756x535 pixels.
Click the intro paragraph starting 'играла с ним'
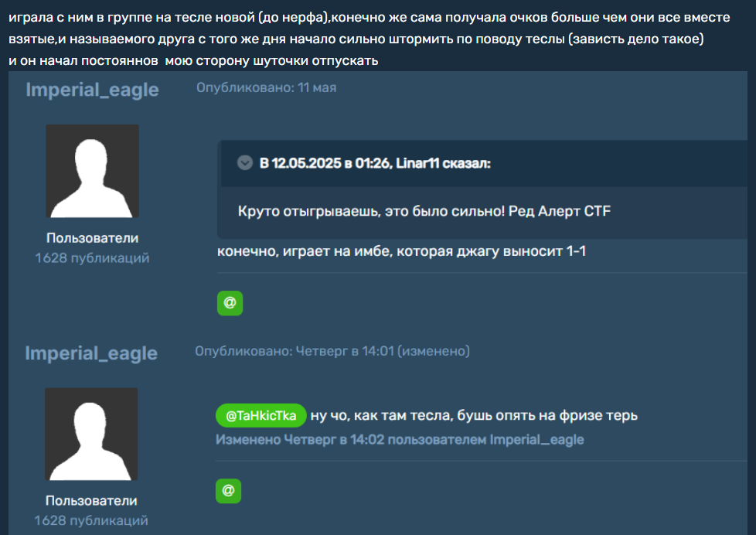[x=369, y=39]
